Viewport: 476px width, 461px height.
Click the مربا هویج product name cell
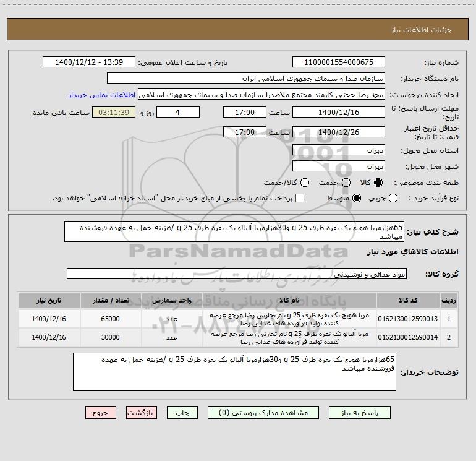click(x=289, y=319)
